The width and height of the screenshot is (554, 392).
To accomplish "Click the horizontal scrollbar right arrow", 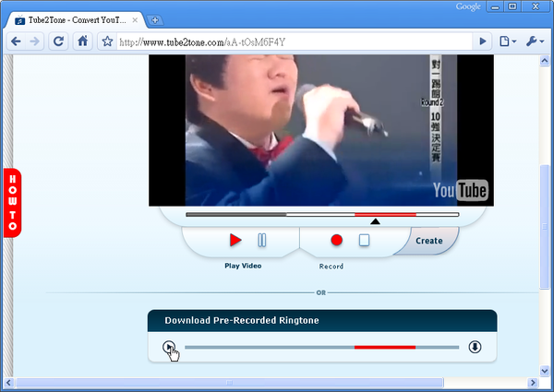I will (x=533, y=383).
